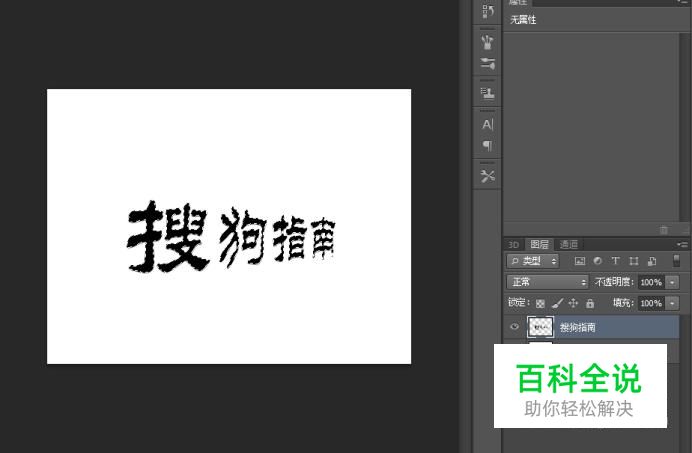
Task: Open the Character panel icon
Action: (x=487, y=125)
